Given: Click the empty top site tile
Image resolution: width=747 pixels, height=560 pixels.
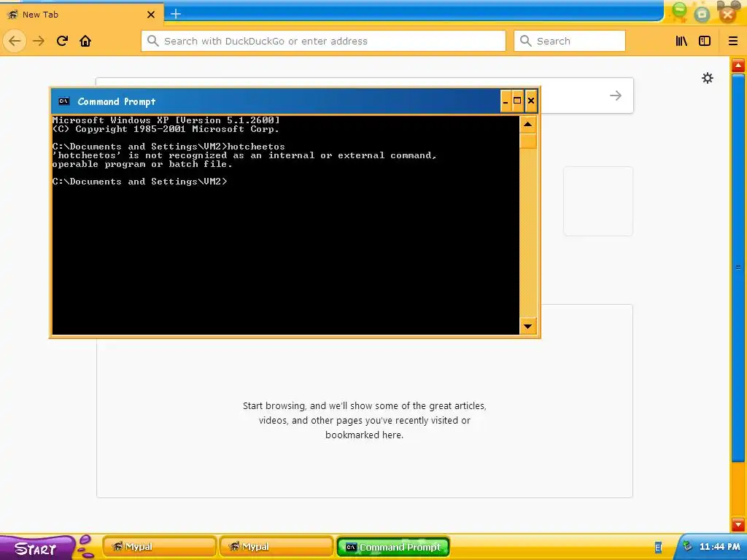Looking at the screenshot, I should click(x=598, y=201).
